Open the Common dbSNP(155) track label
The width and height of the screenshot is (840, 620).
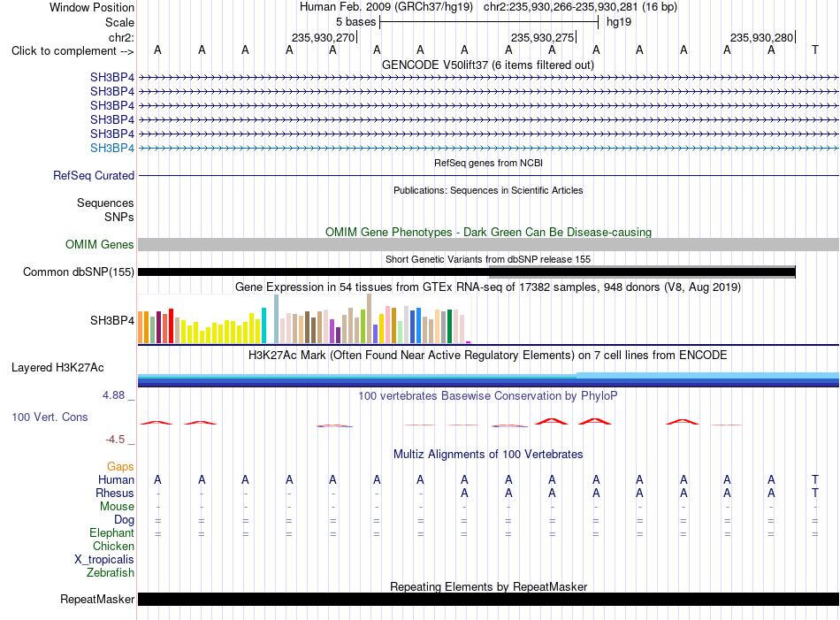pos(78,272)
